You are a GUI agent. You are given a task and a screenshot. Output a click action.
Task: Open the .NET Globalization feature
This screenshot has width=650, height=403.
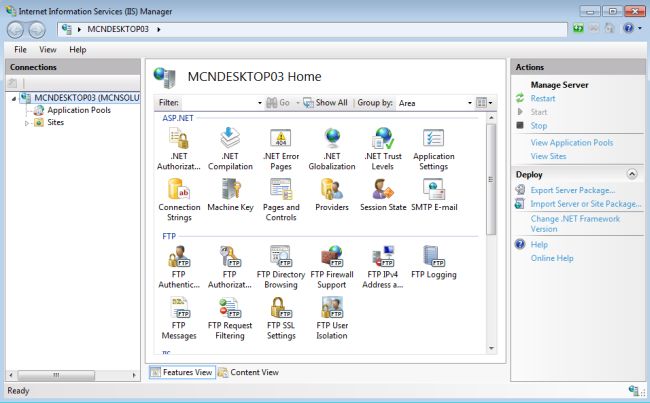332,149
